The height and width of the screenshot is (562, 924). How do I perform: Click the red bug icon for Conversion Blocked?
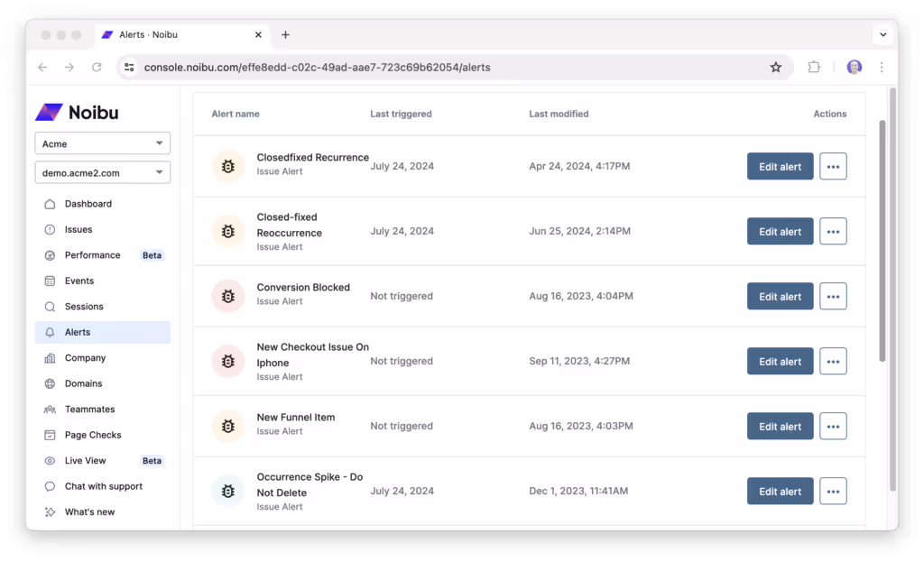(x=228, y=296)
